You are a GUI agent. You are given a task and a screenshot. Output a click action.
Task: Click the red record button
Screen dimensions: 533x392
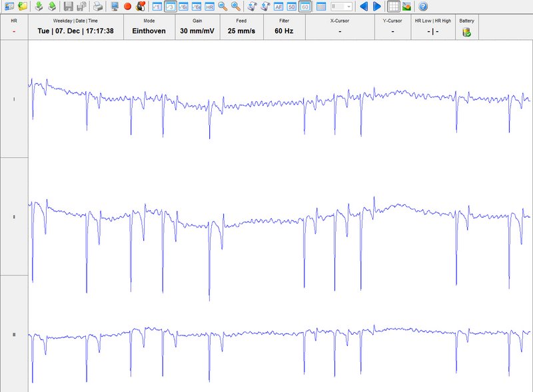127,7
